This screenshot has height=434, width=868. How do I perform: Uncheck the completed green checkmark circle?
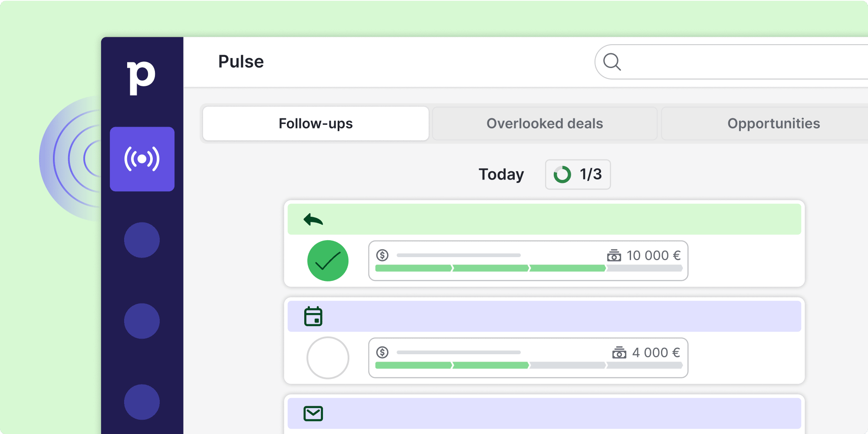pos(328,261)
